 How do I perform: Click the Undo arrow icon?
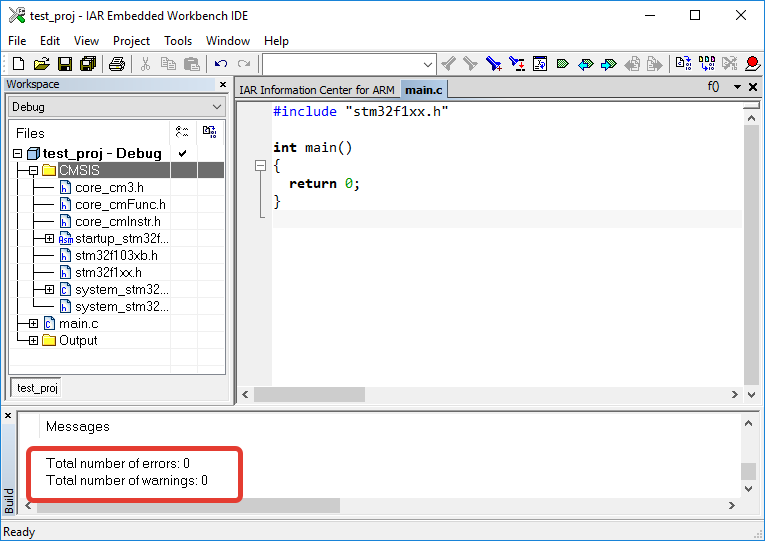221,64
